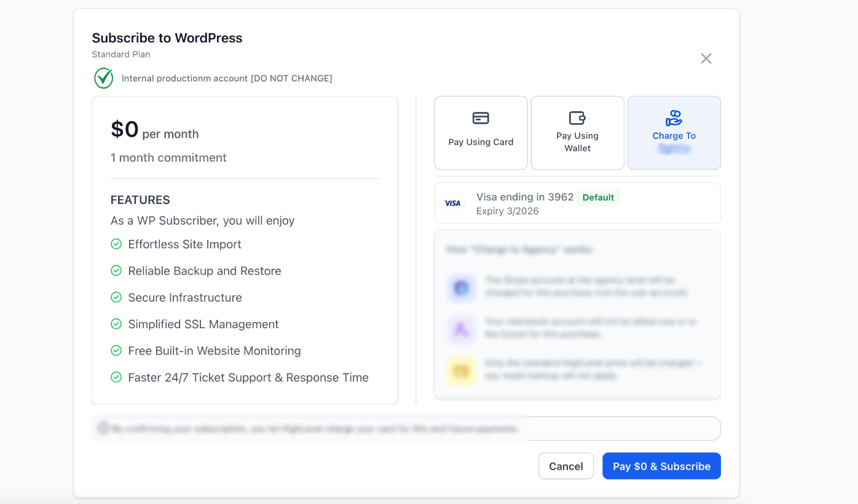This screenshot has height=504, width=858.
Task: Select the Pay Using Wallet option
Action: (x=577, y=133)
